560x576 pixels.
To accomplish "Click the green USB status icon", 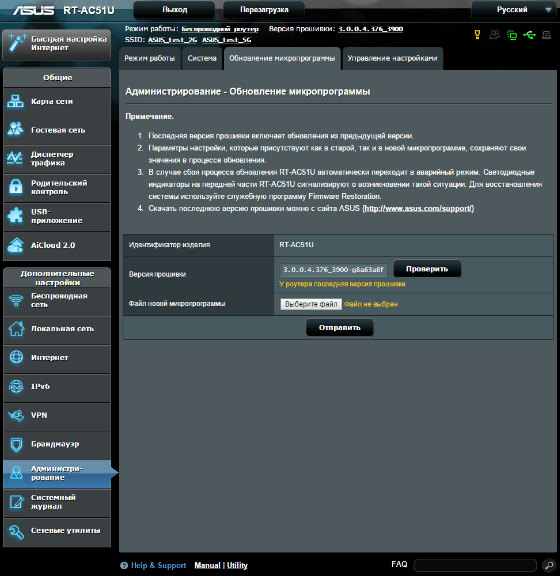I will coord(529,35).
